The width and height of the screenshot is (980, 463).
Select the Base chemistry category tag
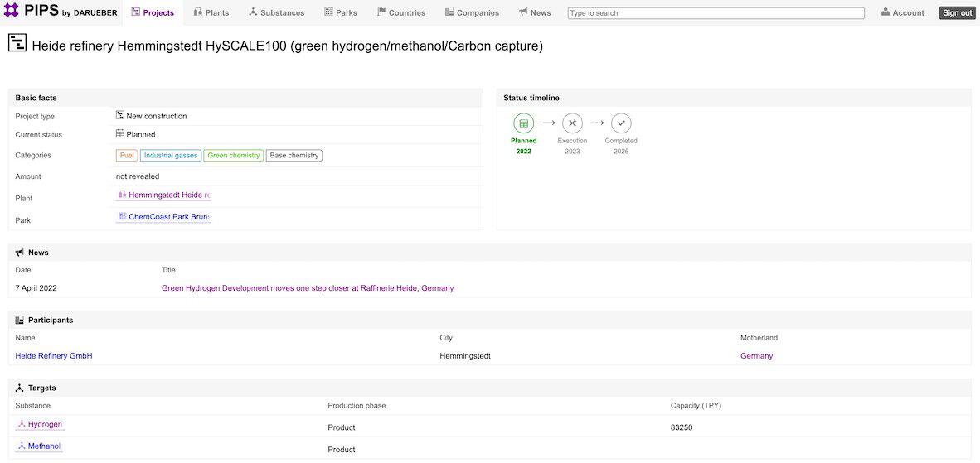coord(294,156)
